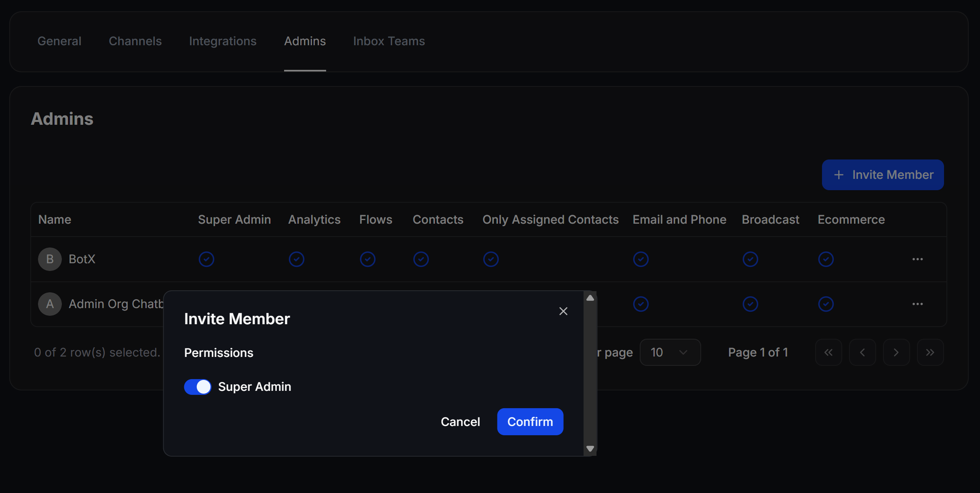The height and width of the screenshot is (493, 980).
Task: Go to the first page
Action: click(828, 352)
